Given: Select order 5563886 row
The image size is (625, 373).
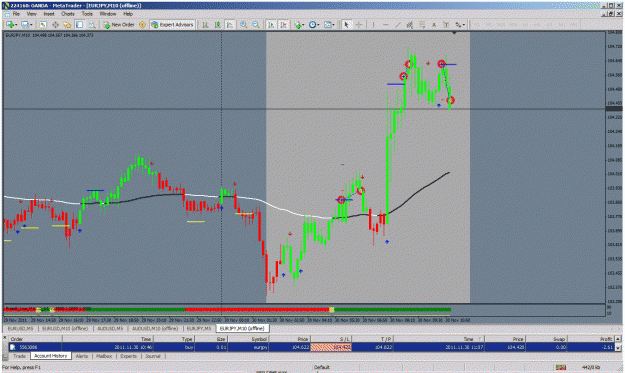Looking at the screenshot, I should tap(311, 347).
